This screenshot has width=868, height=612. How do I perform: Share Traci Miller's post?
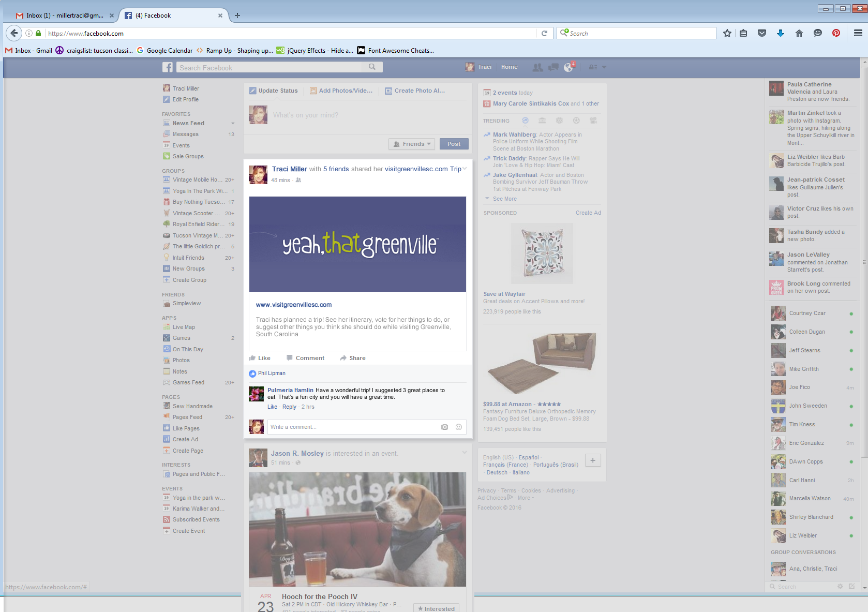(x=353, y=358)
